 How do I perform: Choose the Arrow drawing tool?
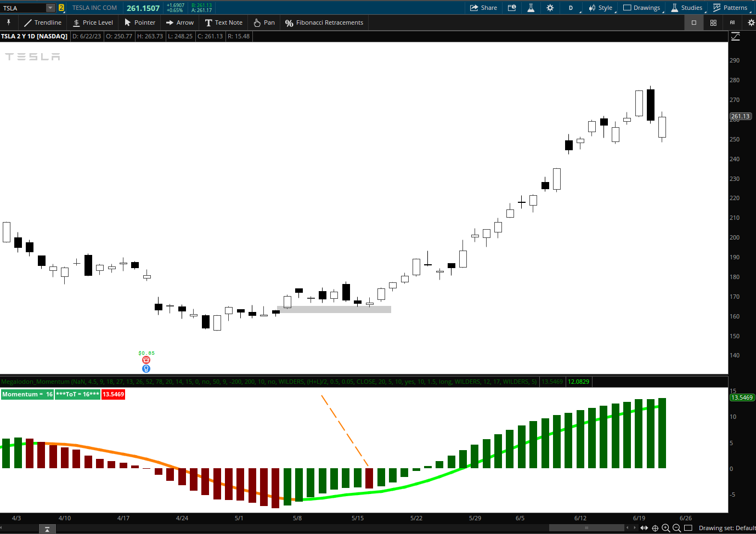180,22
